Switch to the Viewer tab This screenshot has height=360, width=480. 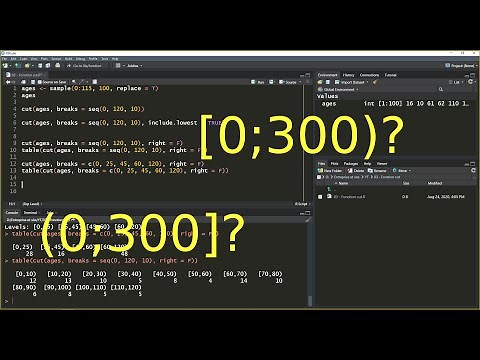click(x=382, y=163)
